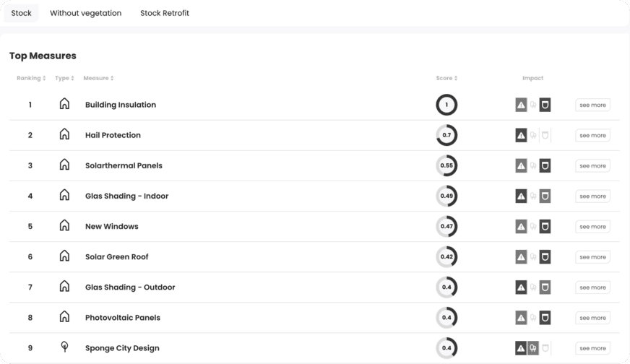Sort the table by the Ranking column
Screen dimensions: 630x364
point(31,78)
